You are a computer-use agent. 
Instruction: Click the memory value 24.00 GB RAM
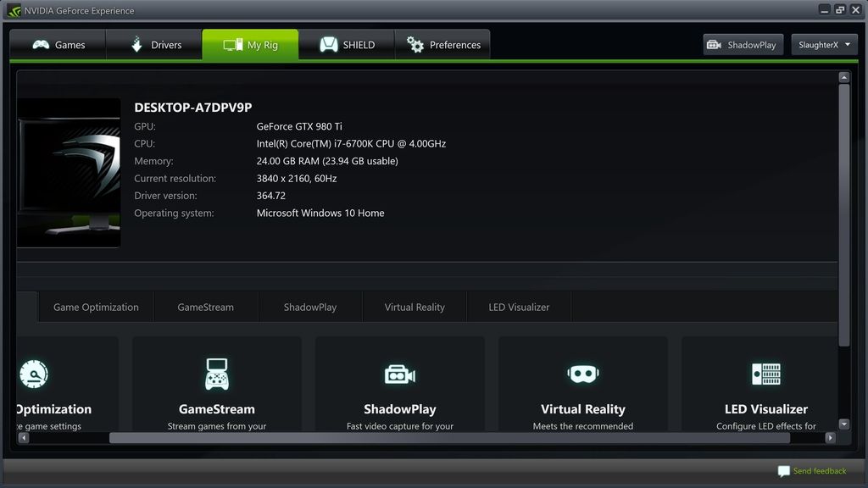(x=327, y=161)
